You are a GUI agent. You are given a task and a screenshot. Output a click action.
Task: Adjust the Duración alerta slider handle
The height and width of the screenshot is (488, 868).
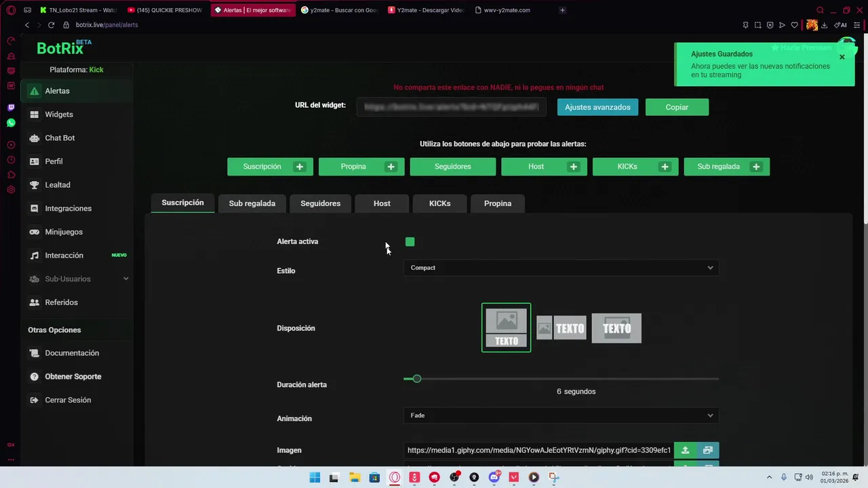click(x=417, y=379)
